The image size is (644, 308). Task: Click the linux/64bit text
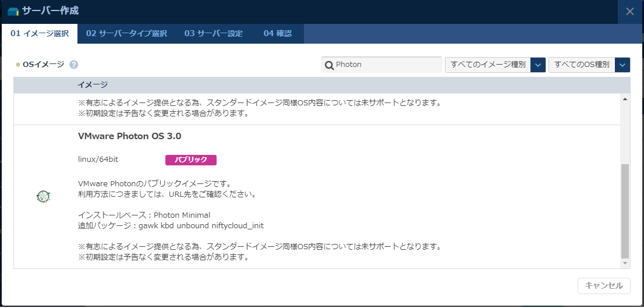(98, 160)
